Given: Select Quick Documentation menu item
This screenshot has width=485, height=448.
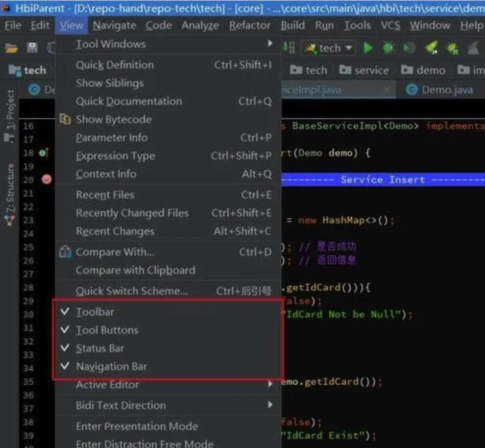Looking at the screenshot, I should pos(168,101).
